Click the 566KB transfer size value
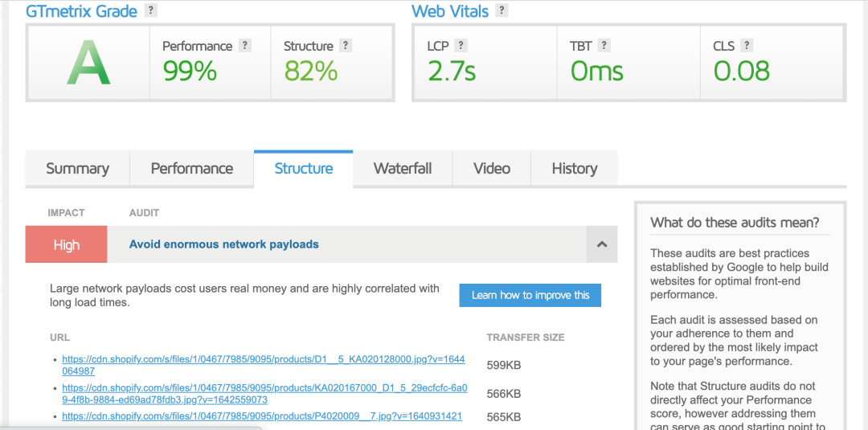The width and height of the screenshot is (868, 430). tap(504, 394)
